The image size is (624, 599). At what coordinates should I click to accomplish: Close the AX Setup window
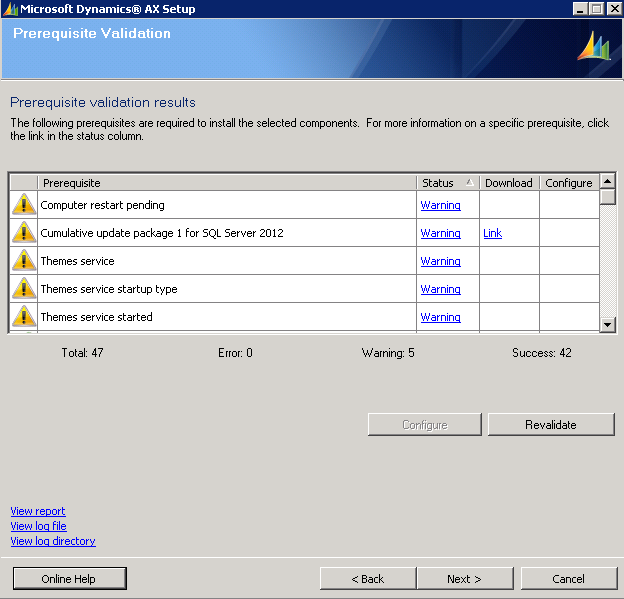[614, 9]
